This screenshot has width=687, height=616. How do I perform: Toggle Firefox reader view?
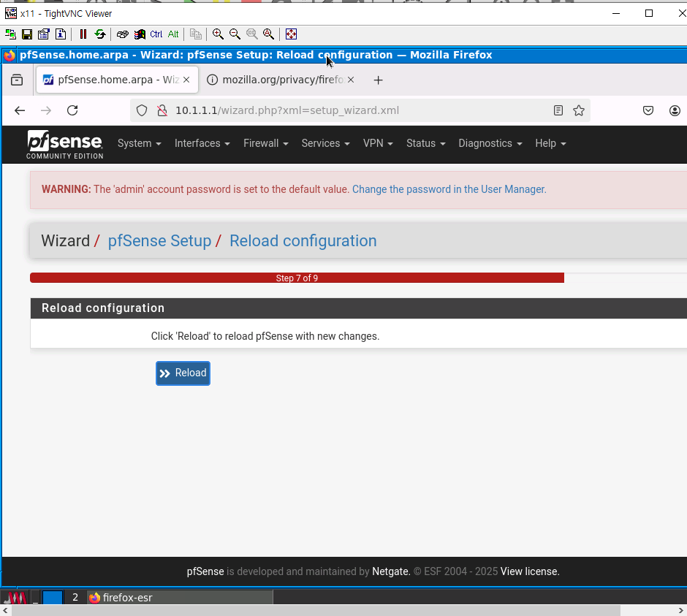pyautogui.click(x=558, y=110)
